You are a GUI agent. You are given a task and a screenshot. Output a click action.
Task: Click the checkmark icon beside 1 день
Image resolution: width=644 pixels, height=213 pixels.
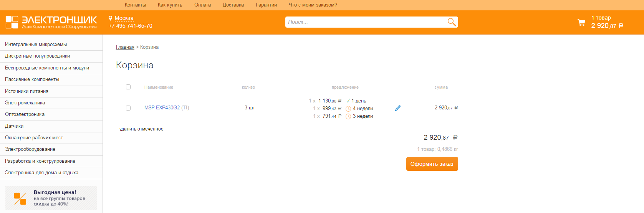pyautogui.click(x=348, y=101)
